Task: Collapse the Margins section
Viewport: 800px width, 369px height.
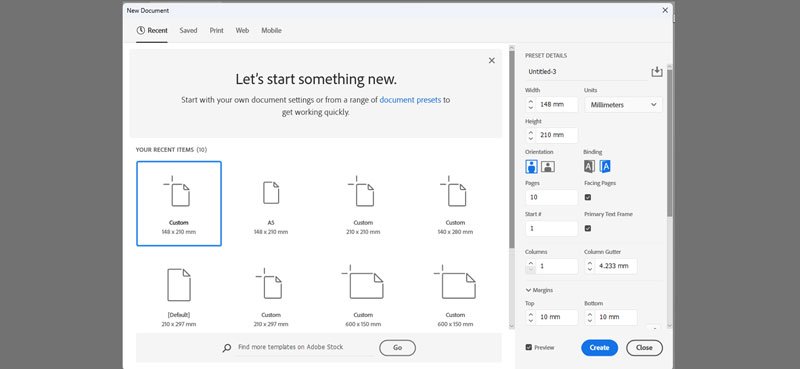Action: pos(539,290)
